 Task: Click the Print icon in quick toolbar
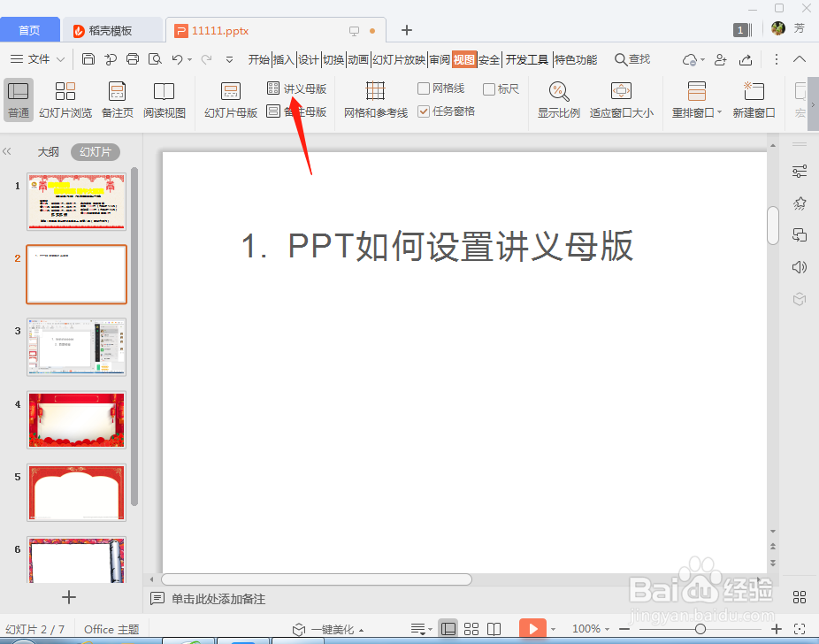133,59
